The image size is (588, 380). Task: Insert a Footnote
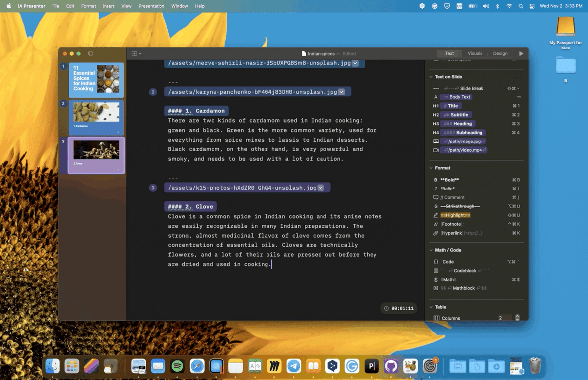coord(476,224)
